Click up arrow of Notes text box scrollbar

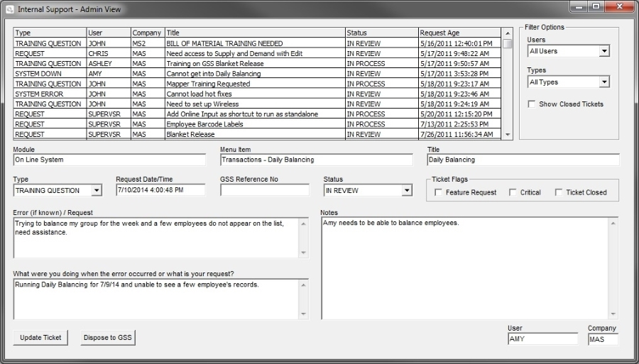tap(613, 223)
